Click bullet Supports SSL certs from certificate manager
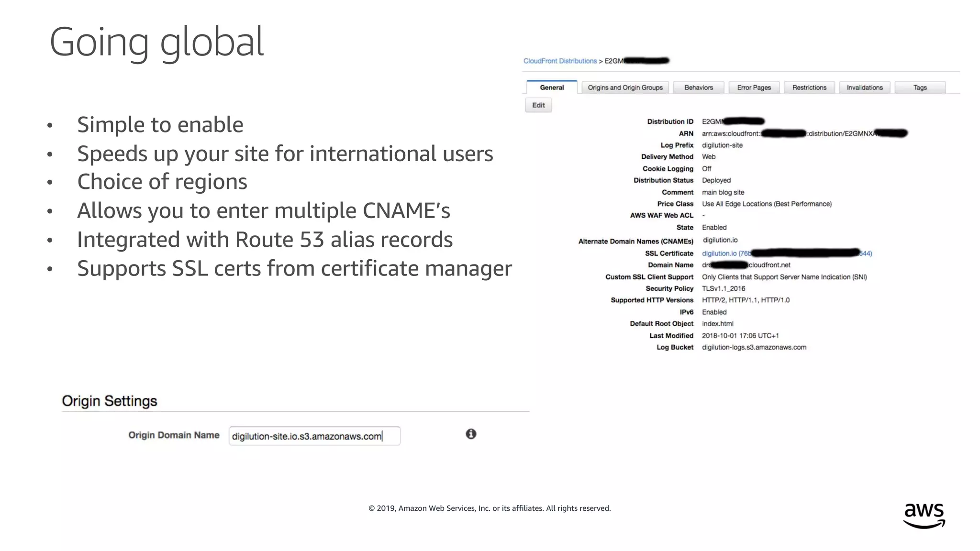Image resolution: width=980 pixels, height=551 pixels. [x=294, y=268]
